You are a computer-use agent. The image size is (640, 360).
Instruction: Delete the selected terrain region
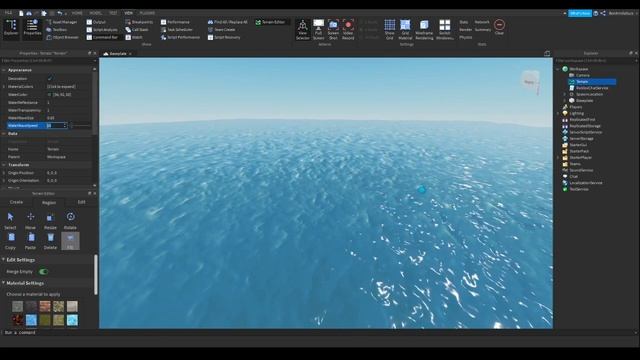50,241
